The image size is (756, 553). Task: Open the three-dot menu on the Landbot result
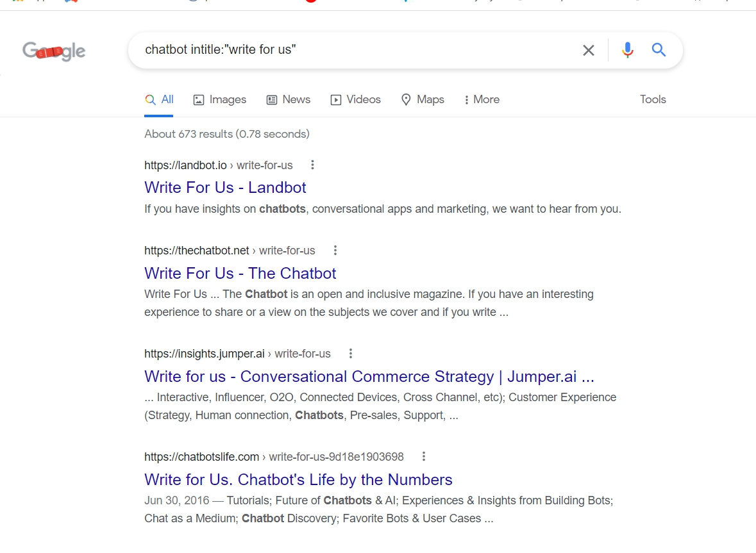312,165
